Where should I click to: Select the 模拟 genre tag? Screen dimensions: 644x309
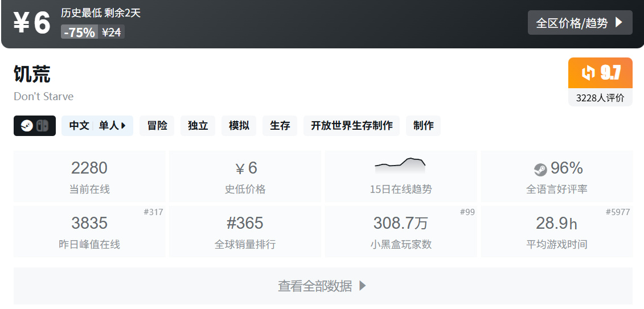(x=239, y=126)
